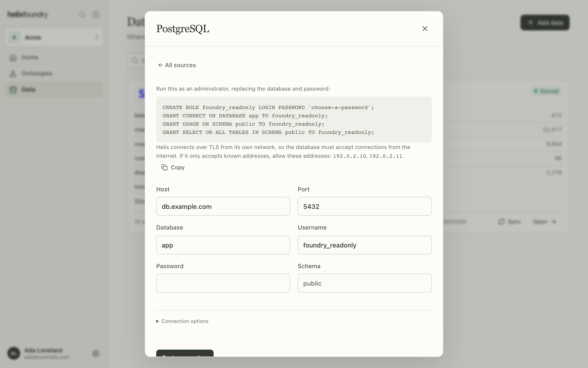The image size is (588, 368).
Task: Edit the Database field containing app
Action: click(223, 245)
